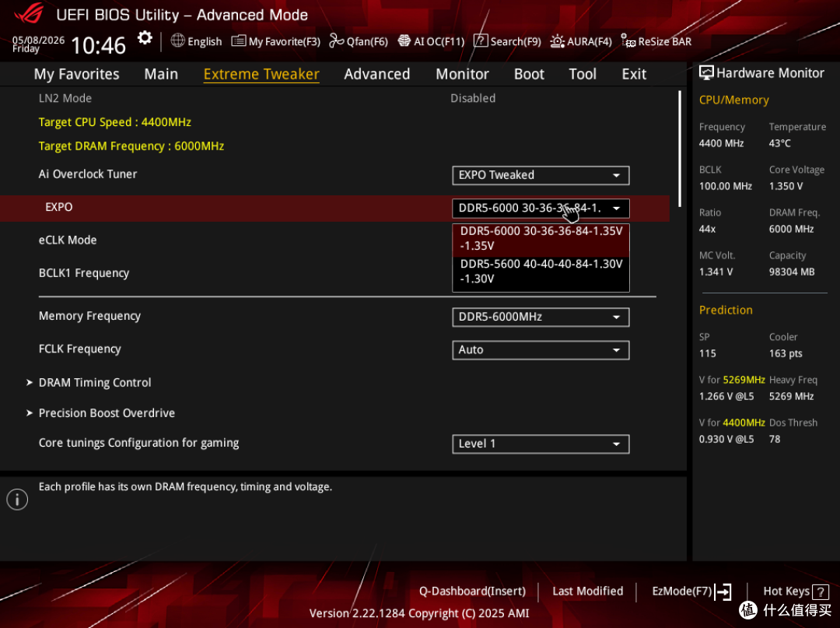The height and width of the screenshot is (628, 840).
Task: Click the ReSize BAR icon
Action: click(x=628, y=40)
